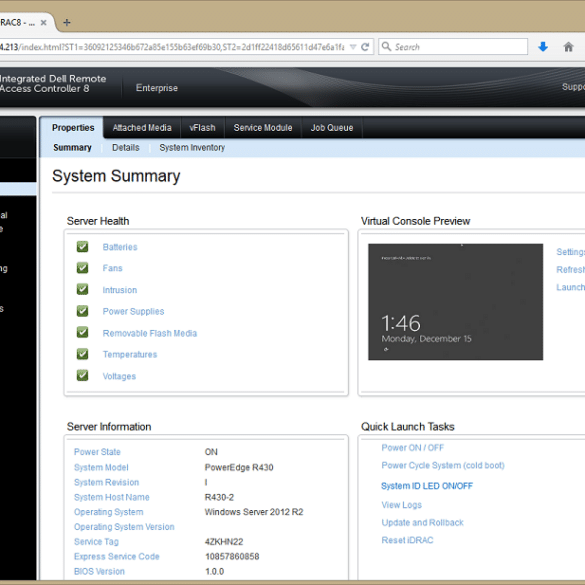Click the Intrusion green check status icon
The width and height of the screenshot is (585, 585).
tap(82, 290)
